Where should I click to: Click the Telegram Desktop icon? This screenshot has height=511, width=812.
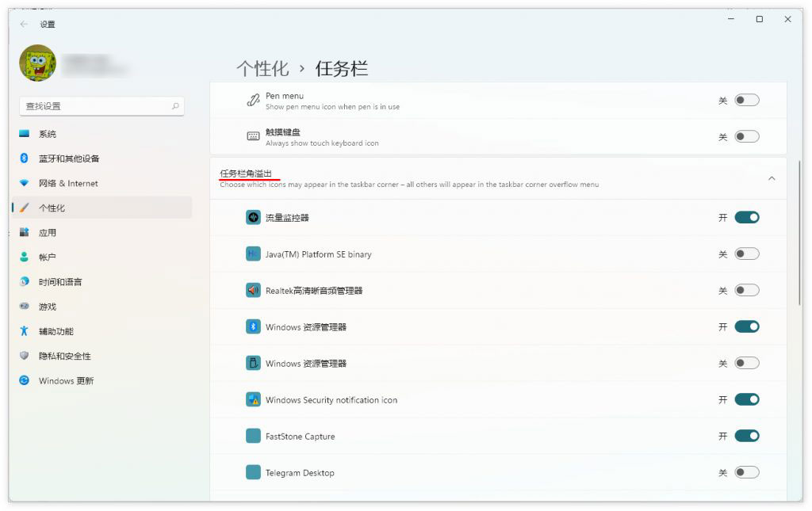254,471
